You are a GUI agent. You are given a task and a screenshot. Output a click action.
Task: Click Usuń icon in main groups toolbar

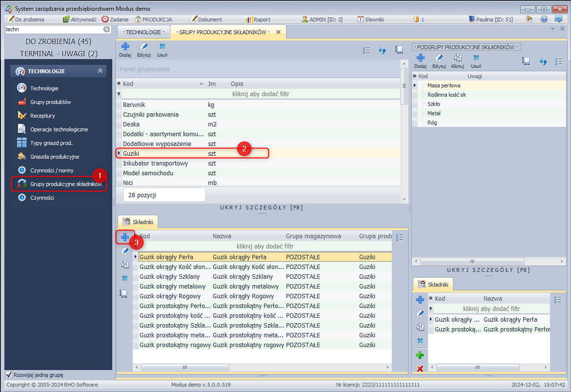(x=162, y=47)
